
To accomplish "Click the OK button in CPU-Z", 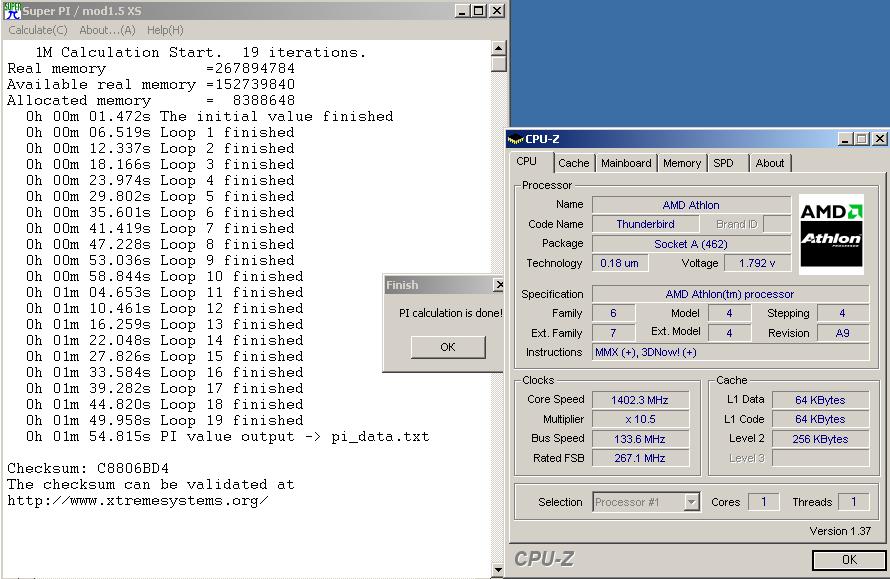I will click(849, 560).
